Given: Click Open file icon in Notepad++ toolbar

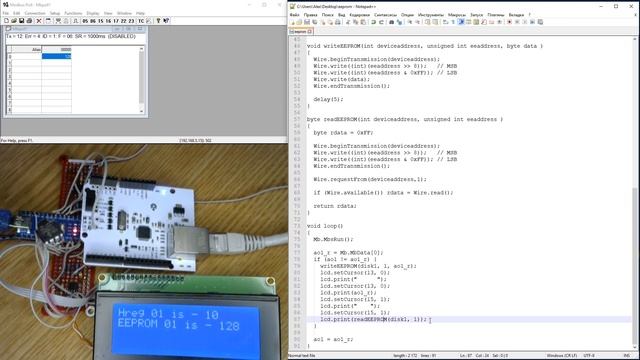Looking at the screenshot, I should click(300, 22).
